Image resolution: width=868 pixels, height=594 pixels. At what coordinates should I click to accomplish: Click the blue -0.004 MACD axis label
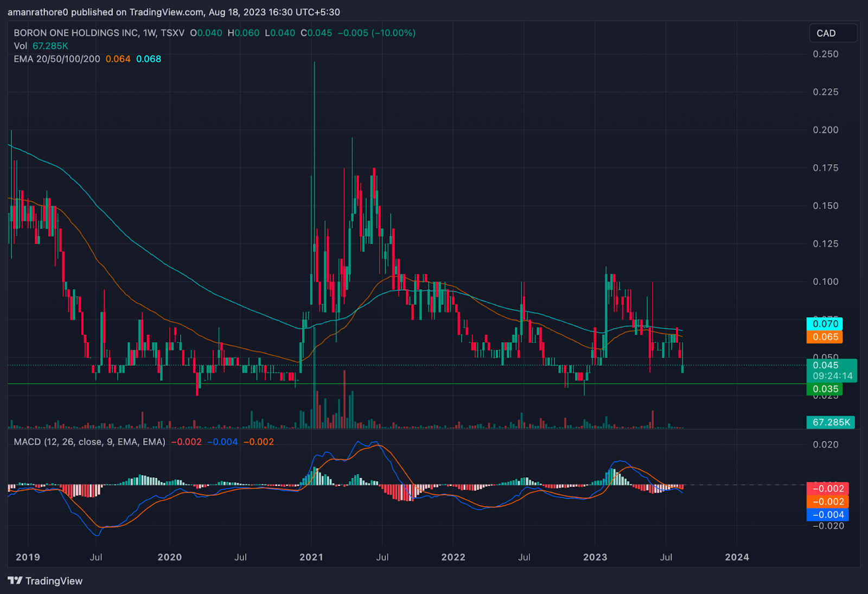827,515
